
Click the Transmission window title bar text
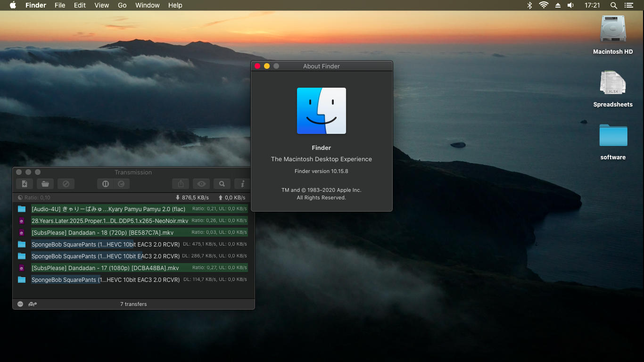tap(133, 173)
